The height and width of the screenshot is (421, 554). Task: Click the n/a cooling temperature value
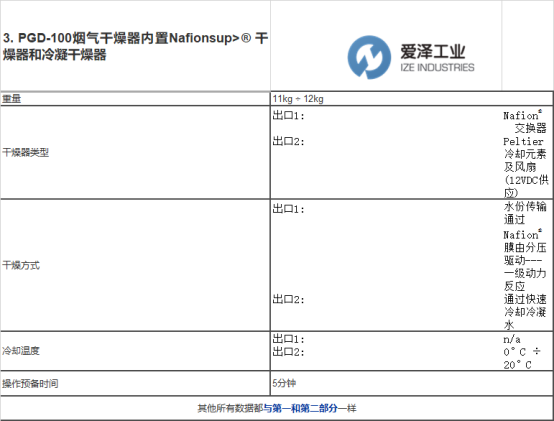click(x=512, y=339)
